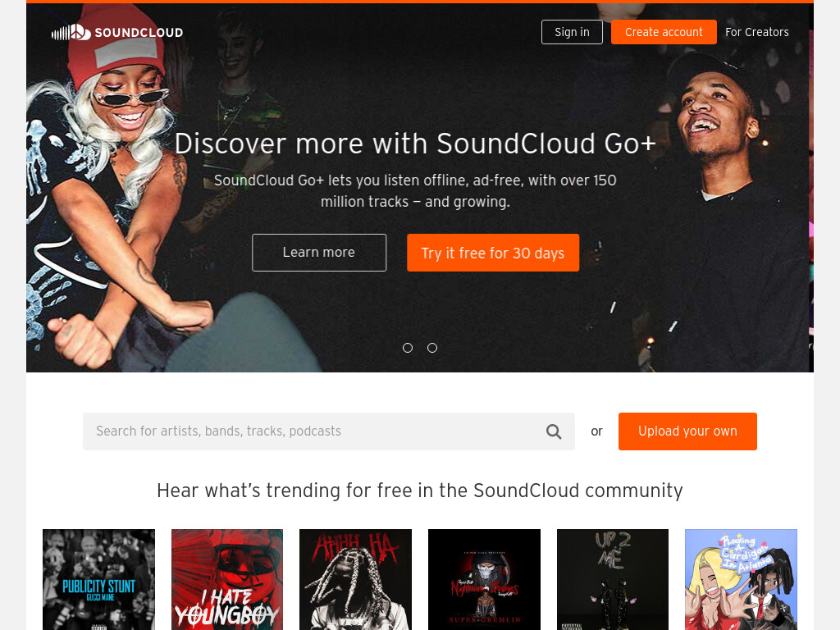Open the I Hate YoungBoy track cover

[227, 580]
